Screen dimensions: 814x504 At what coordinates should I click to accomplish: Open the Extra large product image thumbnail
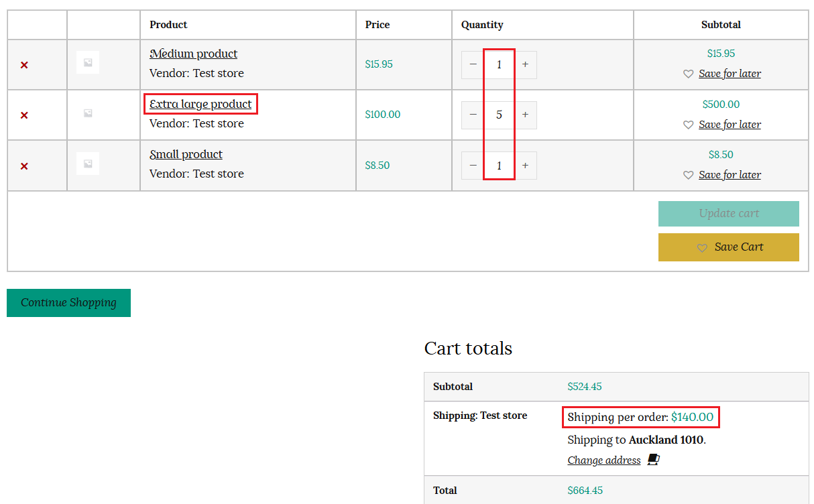pyautogui.click(x=88, y=113)
